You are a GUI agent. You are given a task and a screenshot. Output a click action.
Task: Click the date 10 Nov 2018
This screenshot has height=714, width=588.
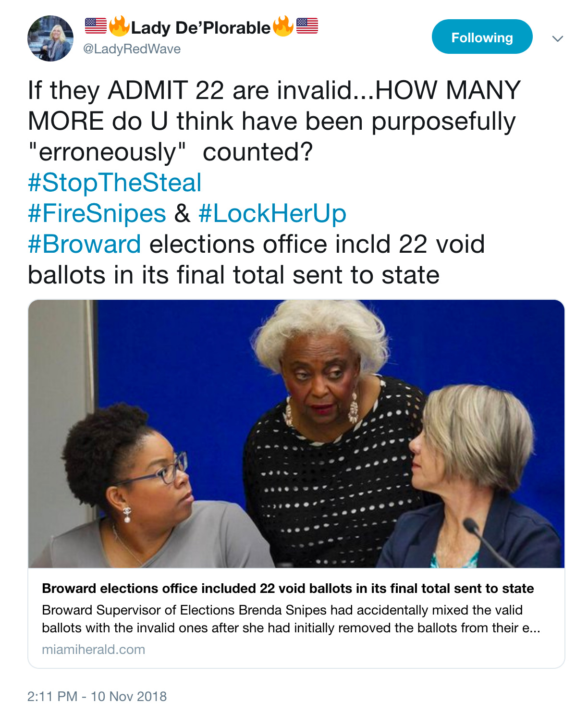point(128,696)
